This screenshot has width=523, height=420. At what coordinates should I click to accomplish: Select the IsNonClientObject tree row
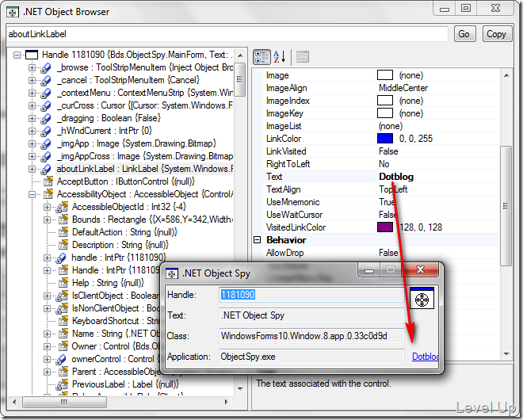116,308
